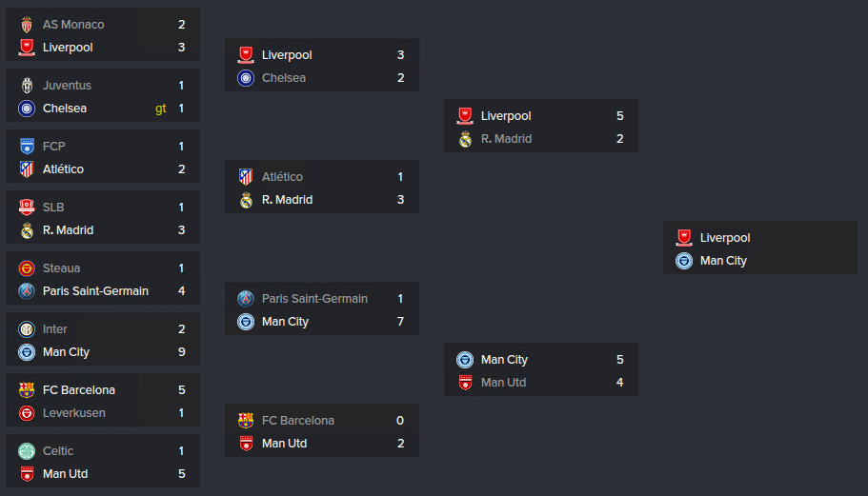
Task: Click Man City score of 9
Action: coord(182,351)
